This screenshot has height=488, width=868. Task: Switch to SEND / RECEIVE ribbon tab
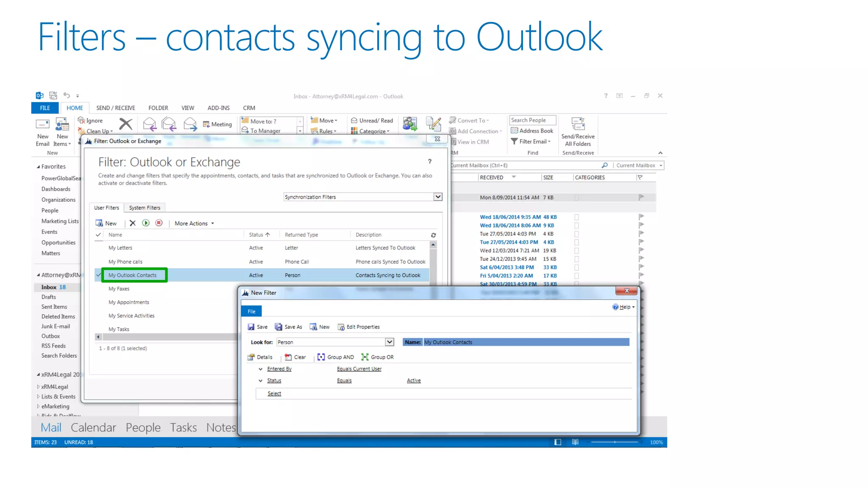pyautogui.click(x=115, y=108)
